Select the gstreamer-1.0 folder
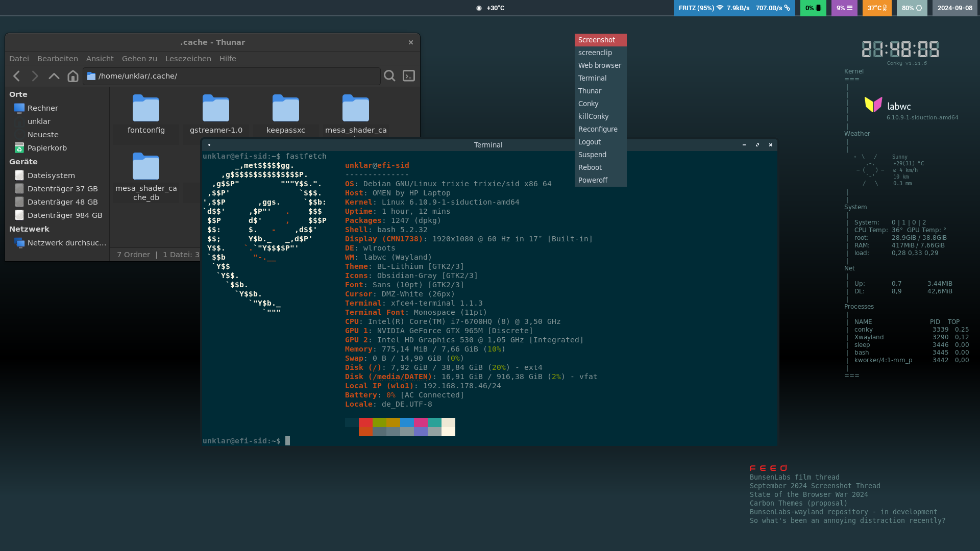This screenshot has width=980, height=551. [x=216, y=115]
